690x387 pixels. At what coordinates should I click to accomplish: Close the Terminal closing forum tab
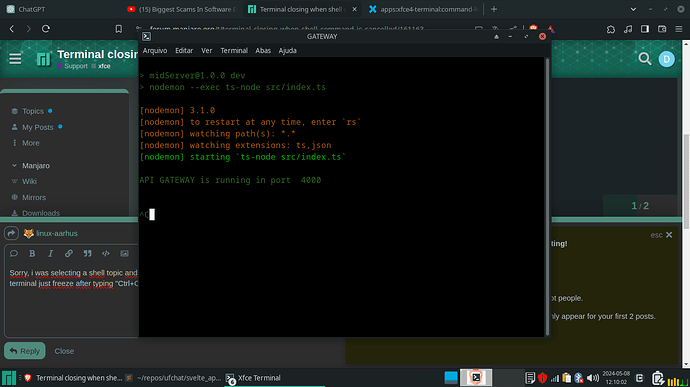coord(354,9)
